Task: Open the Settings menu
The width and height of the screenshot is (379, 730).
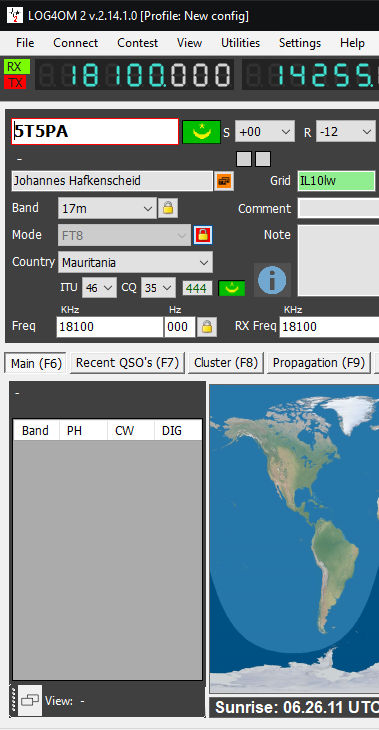Action: [300, 43]
